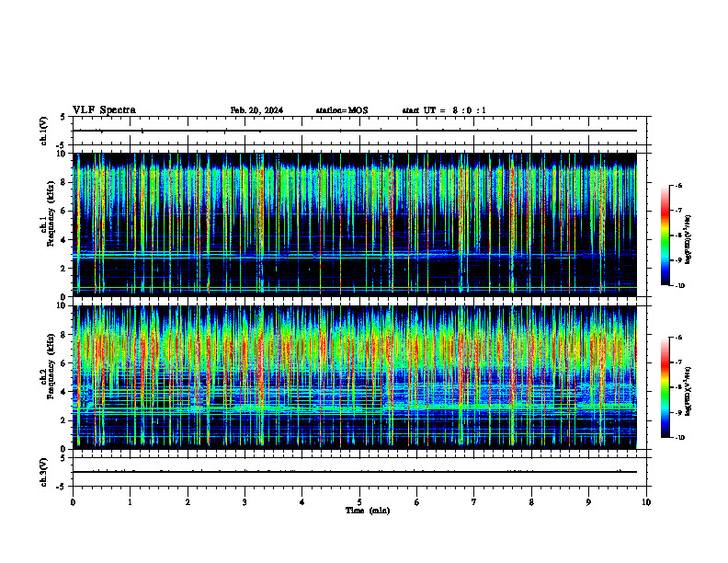
Task: Click the '-6' label on ch.2 color scale
Action: pyautogui.click(x=678, y=338)
